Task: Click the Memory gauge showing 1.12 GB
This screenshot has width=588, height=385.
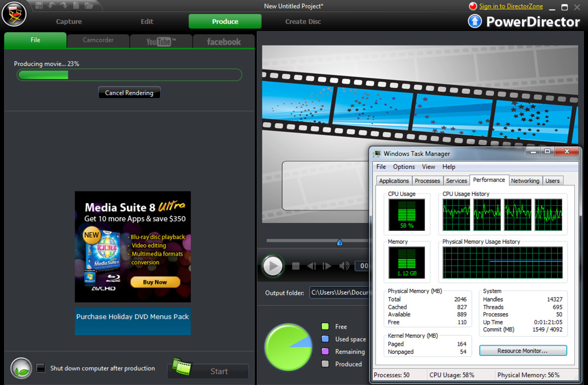Action: 407,262
